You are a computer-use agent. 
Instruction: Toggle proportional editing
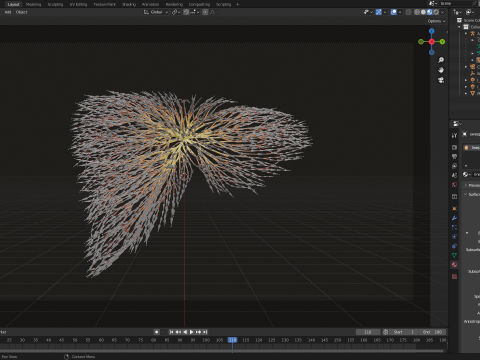click(x=205, y=12)
